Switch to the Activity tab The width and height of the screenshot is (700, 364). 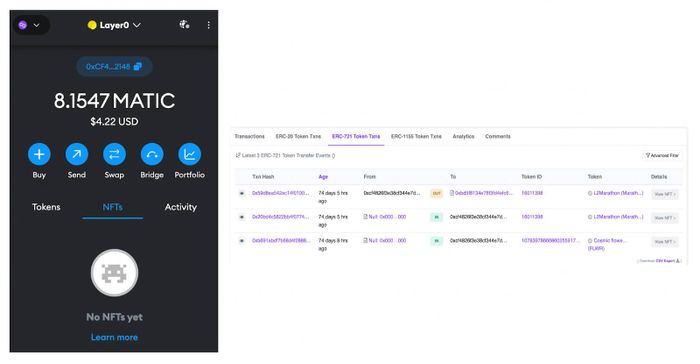(180, 207)
